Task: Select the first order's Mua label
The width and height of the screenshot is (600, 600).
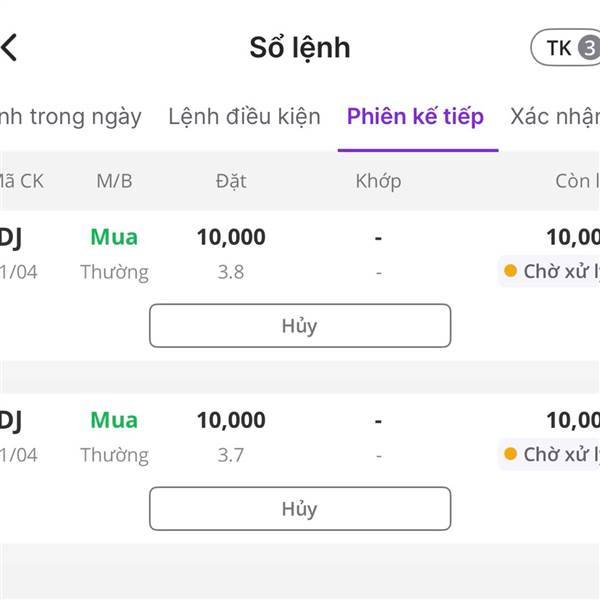Action: (x=114, y=237)
